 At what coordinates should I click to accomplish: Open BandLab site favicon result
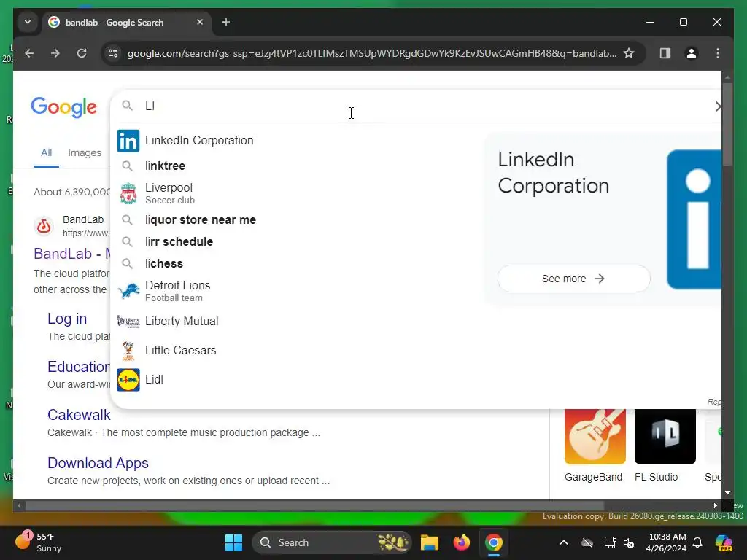tap(44, 226)
